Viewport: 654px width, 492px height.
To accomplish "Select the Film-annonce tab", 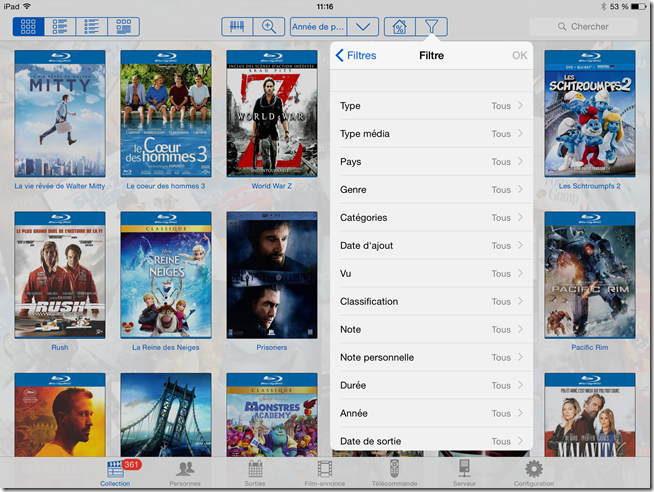I will pyautogui.click(x=324, y=473).
